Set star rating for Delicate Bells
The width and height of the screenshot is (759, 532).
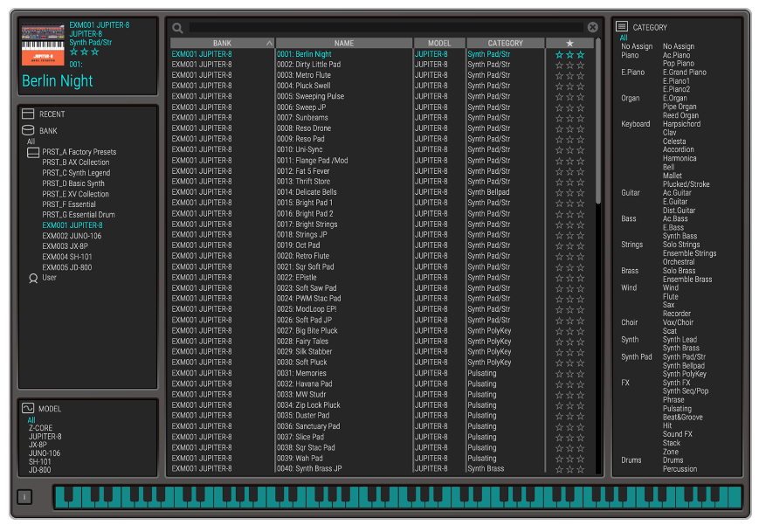pos(569,193)
